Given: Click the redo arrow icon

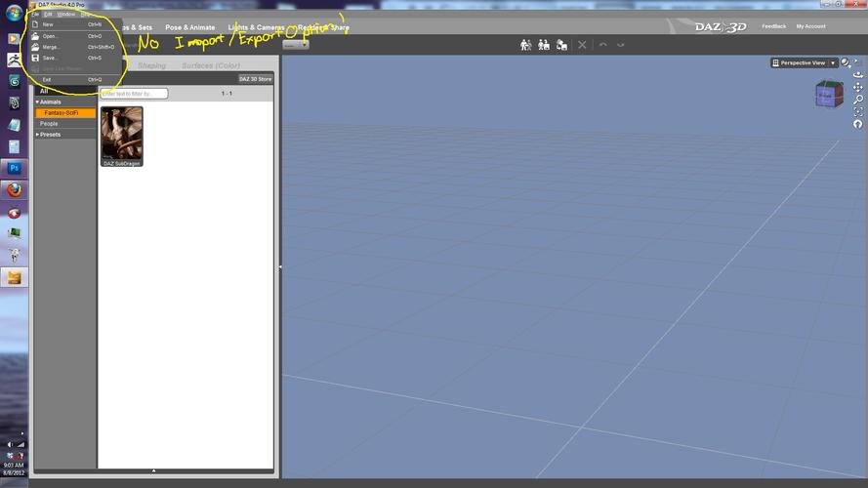Looking at the screenshot, I should (x=621, y=45).
